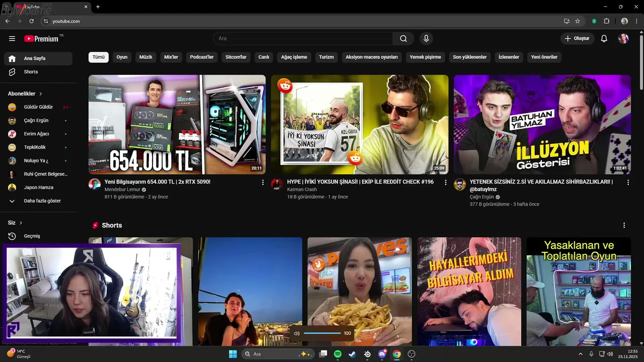
Task: Click the Mendebur Lemur channel name
Action: tap(122, 190)
